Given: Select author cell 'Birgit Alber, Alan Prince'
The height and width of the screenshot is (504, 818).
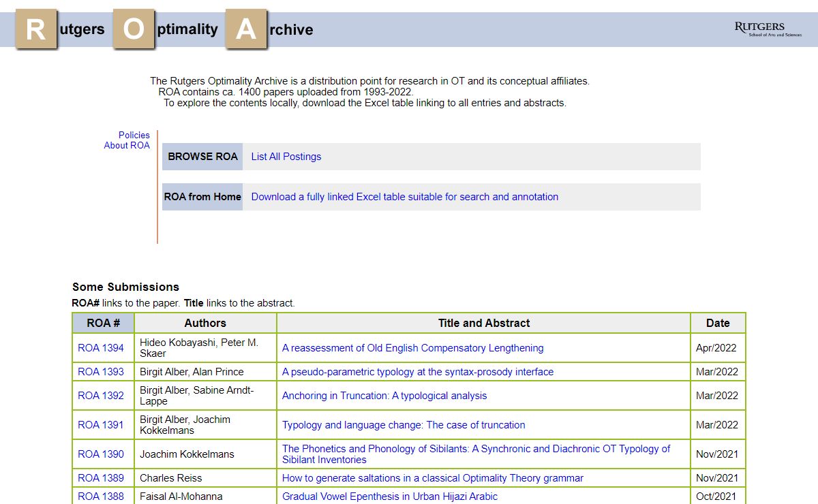Looking at the screenshot, I should (x=205, y=372).
